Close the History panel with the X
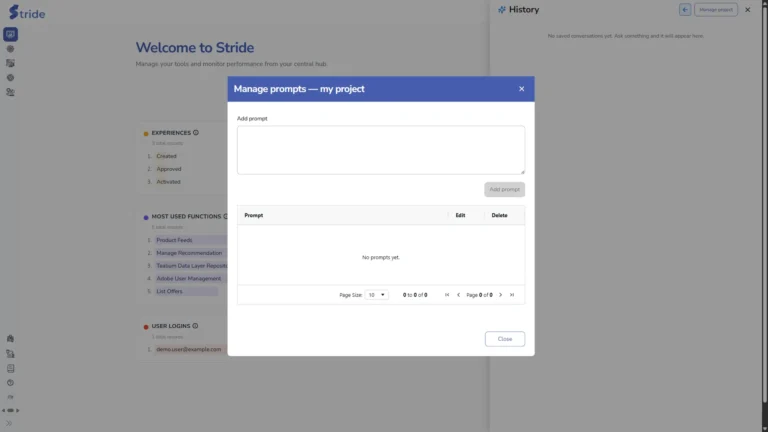768x432 pixels. pyautogui.click(x=747, y=10)
